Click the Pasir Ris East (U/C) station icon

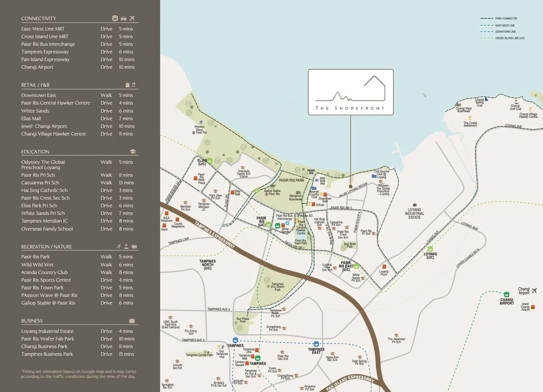(356, 266)
